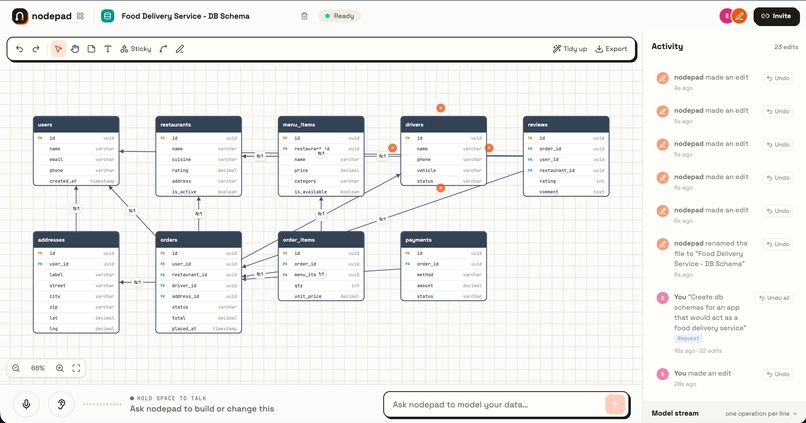
Task: Open the workspace grid icon beside nodepad
Action: [80, 16]
